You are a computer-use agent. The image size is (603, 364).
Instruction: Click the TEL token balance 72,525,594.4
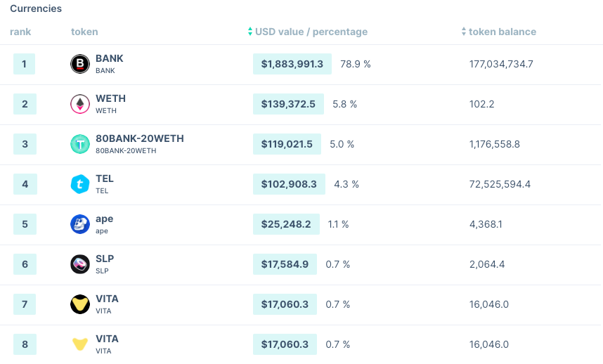coord(500,185)
